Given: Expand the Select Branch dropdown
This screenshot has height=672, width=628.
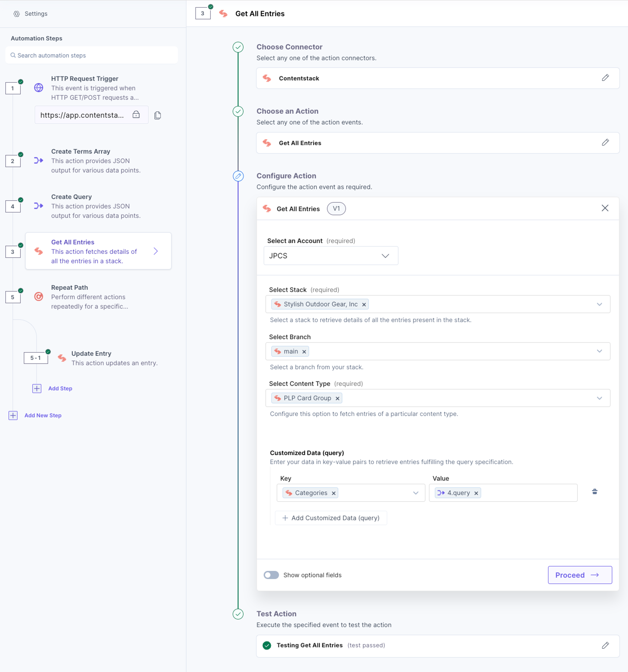Looking at the screenshot, I should [x=599, y=351].
